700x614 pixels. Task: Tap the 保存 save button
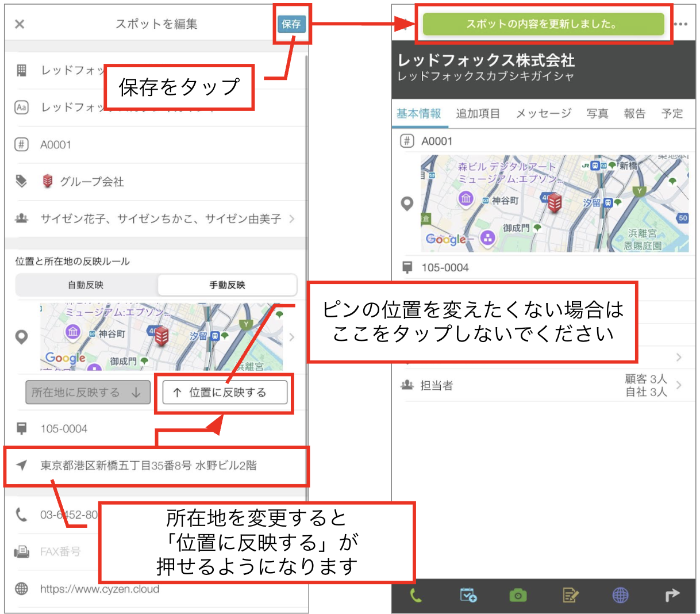coord(291,24)
